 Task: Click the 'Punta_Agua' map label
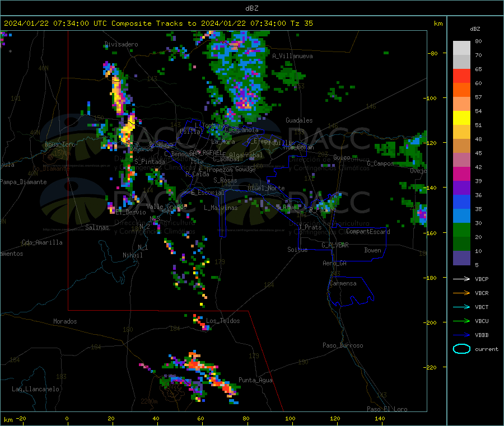[255, 380]
